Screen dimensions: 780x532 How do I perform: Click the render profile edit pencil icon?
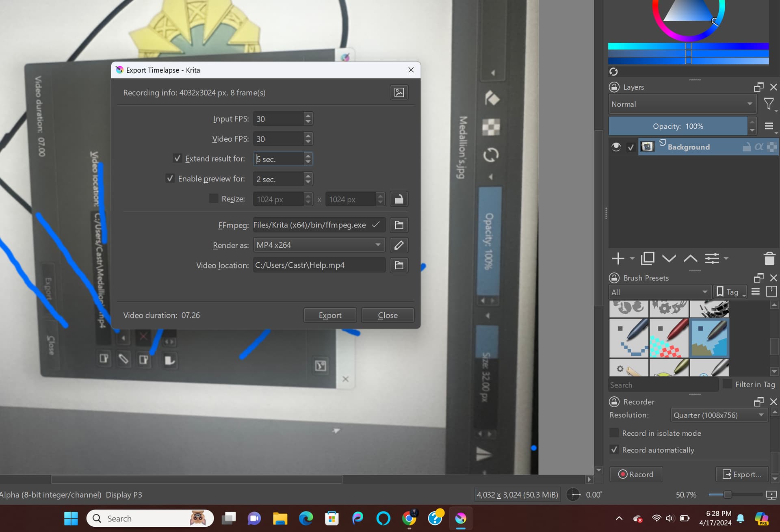coord(399,245)
